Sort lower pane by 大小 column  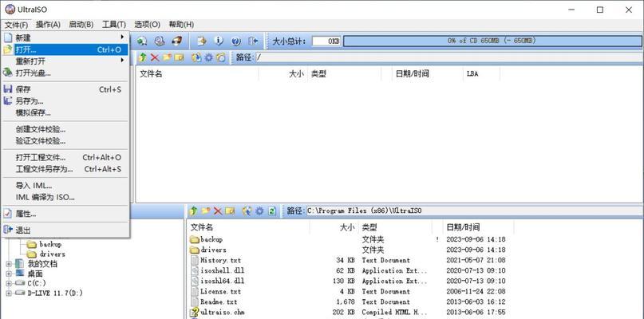point(333,227)
